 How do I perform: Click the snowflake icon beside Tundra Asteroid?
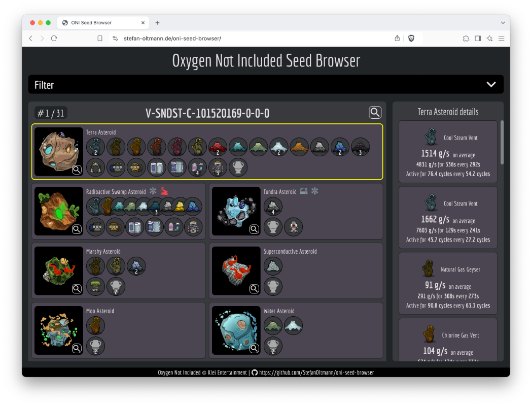coord(315,191)
